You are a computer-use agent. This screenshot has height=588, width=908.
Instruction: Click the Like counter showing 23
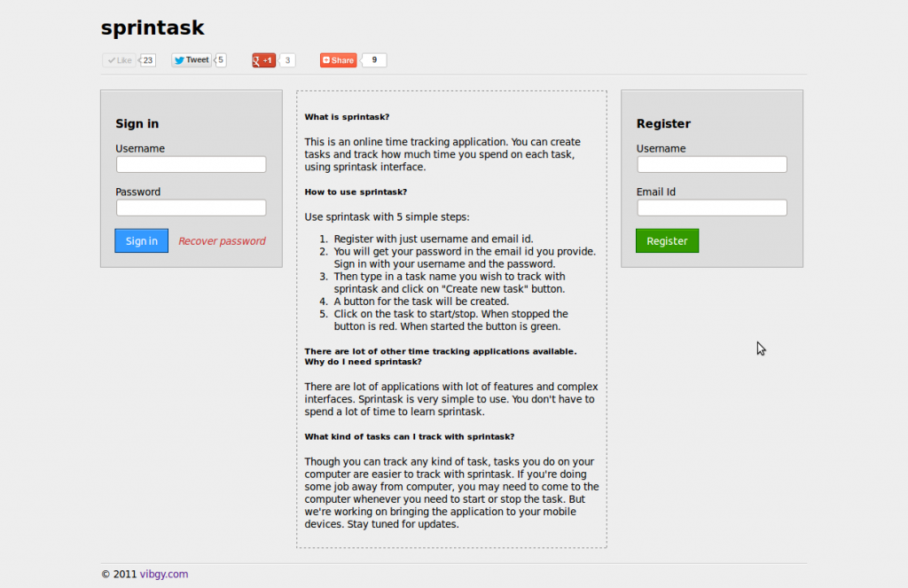click(x=148, y=60)
